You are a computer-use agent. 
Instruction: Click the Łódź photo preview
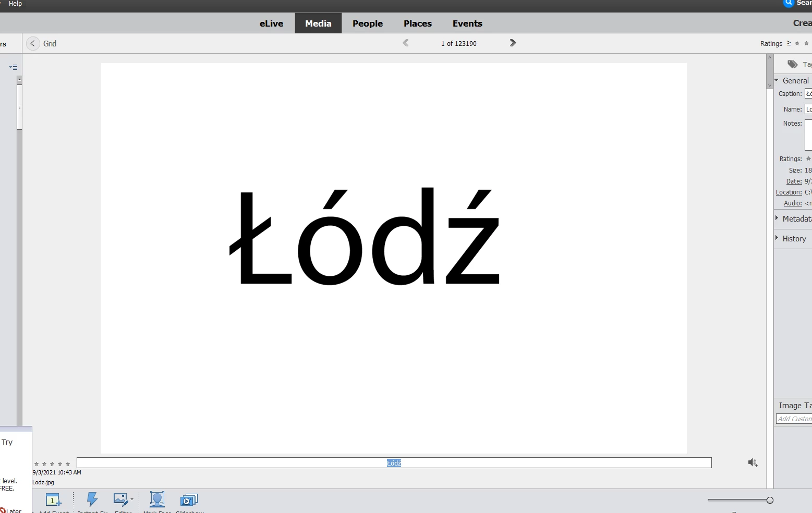(394, 258)
